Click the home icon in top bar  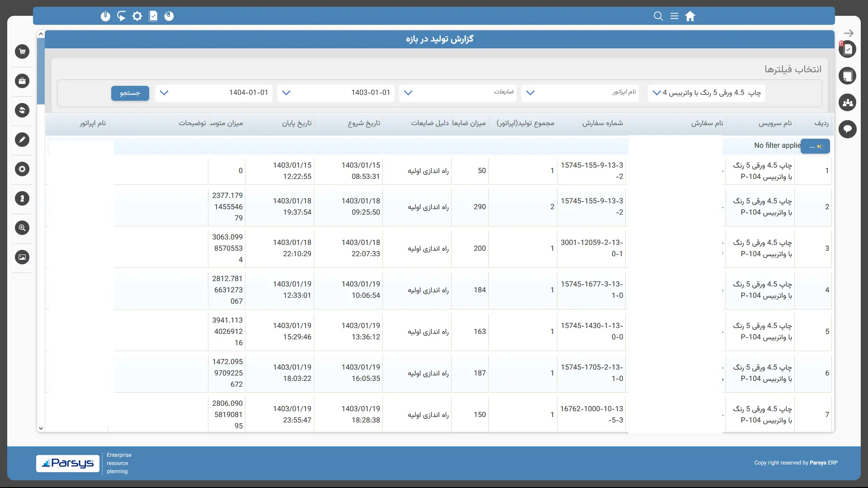[x=690, y=16]
